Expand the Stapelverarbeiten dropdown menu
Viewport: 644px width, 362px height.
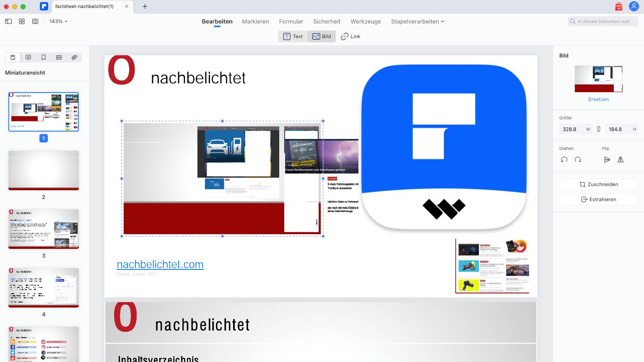417,21
